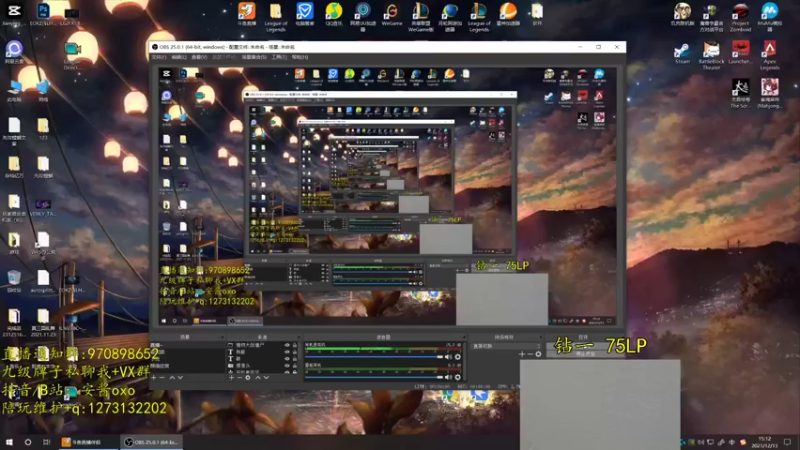Toggle the lock of the second source row

(294, 352)
